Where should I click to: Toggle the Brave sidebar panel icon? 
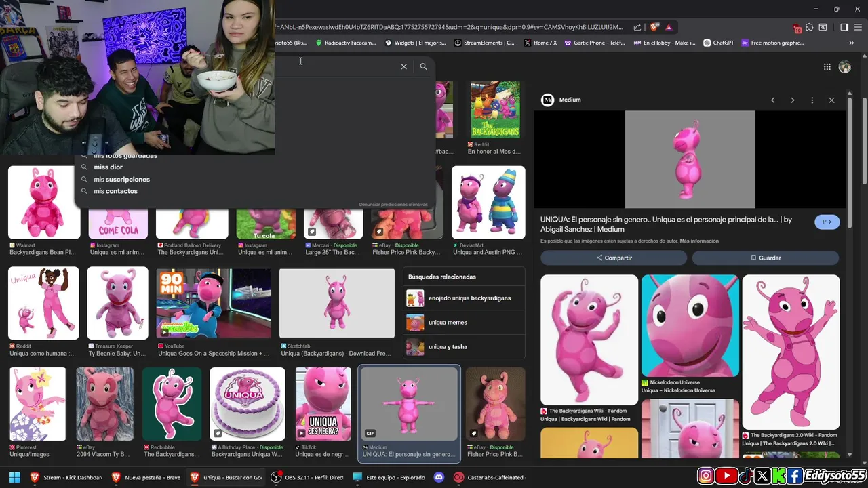844,27
